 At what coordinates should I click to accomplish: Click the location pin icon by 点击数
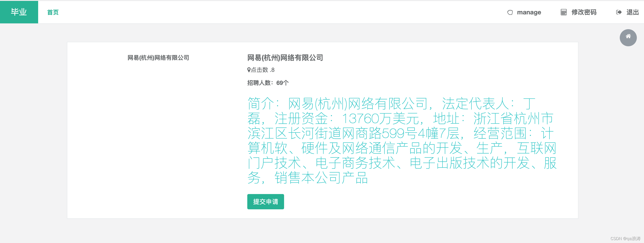click(x=249, y=70)
